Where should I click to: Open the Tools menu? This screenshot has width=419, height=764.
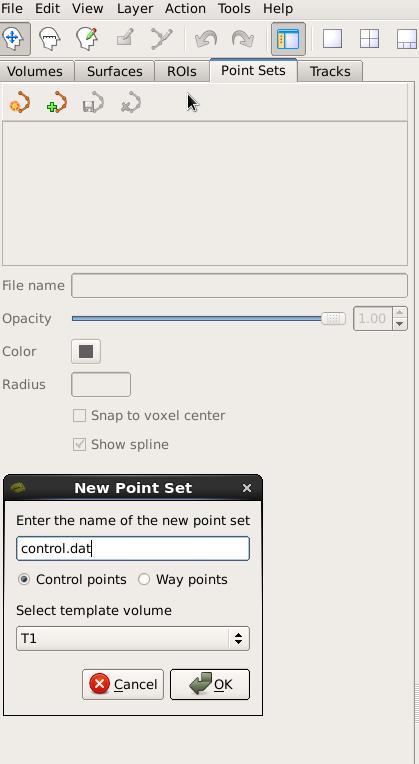point(234,9)
